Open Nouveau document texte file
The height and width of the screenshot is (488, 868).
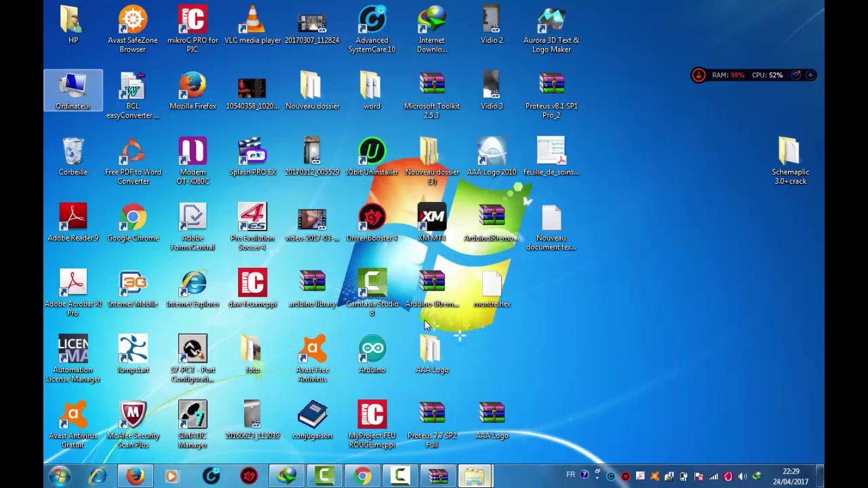(x=551, y=226)
